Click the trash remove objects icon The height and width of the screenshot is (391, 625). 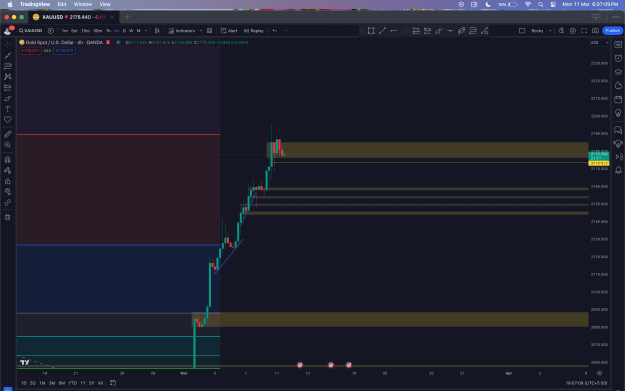pos(8,217)
